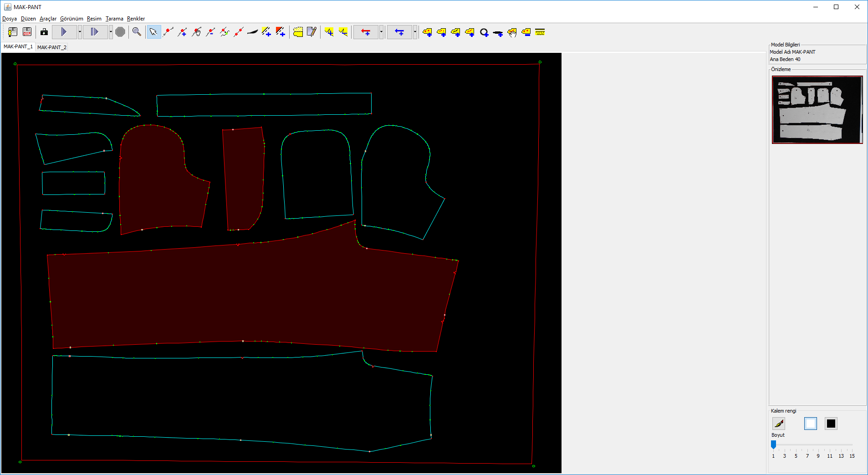Choose the add point tool
The width and height of the screenshot is (868, 475).
coord(182,32)
